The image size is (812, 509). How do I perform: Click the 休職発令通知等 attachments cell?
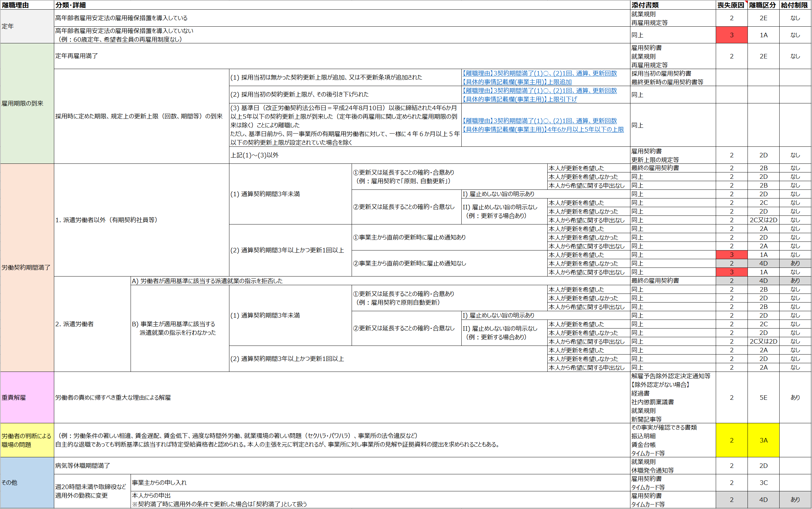673,466
